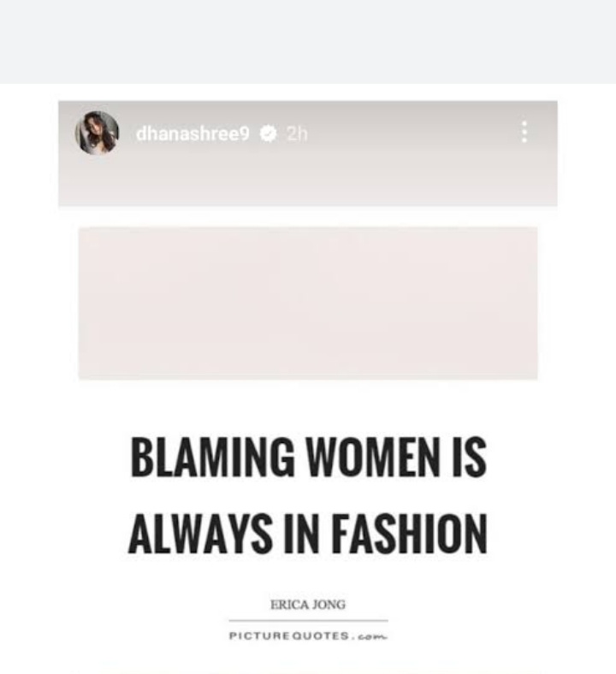The width and height of the screenshot is (616, 674).
Task: Click the light gray bar at top
Action: 308,42
